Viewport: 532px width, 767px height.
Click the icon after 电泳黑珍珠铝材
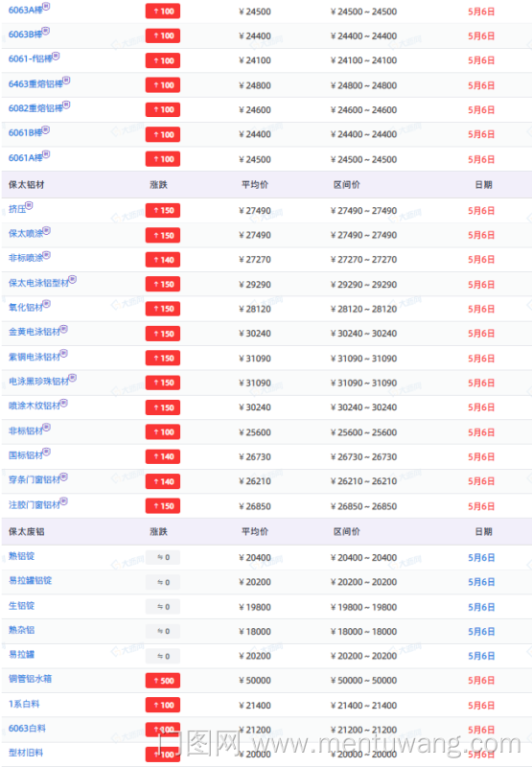click(x=72, y=378)
